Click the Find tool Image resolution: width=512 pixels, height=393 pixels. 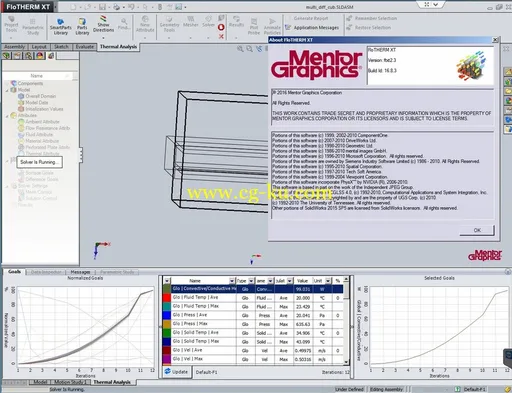(124, 24)
